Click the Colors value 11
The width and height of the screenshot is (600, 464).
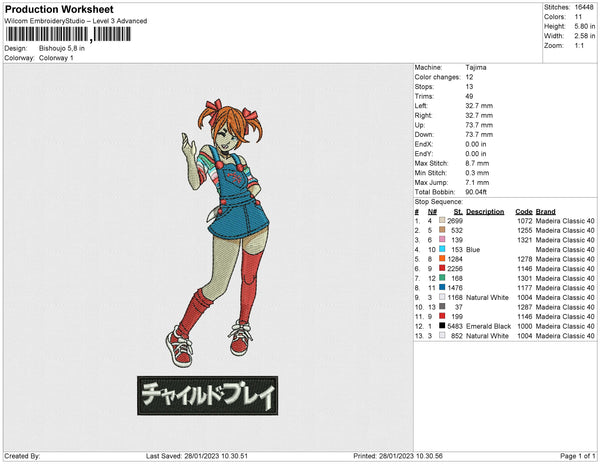pos(578,17)
